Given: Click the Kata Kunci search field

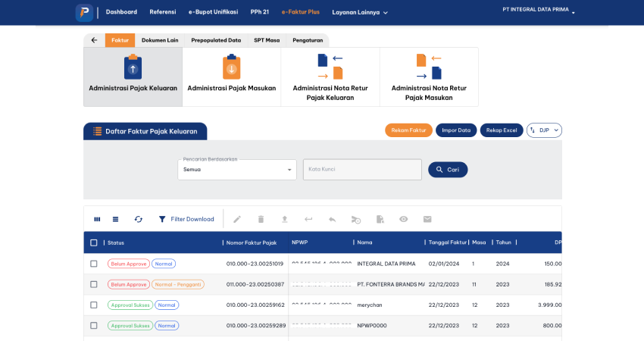Looking at the screenshot, I should coord(362,170).
